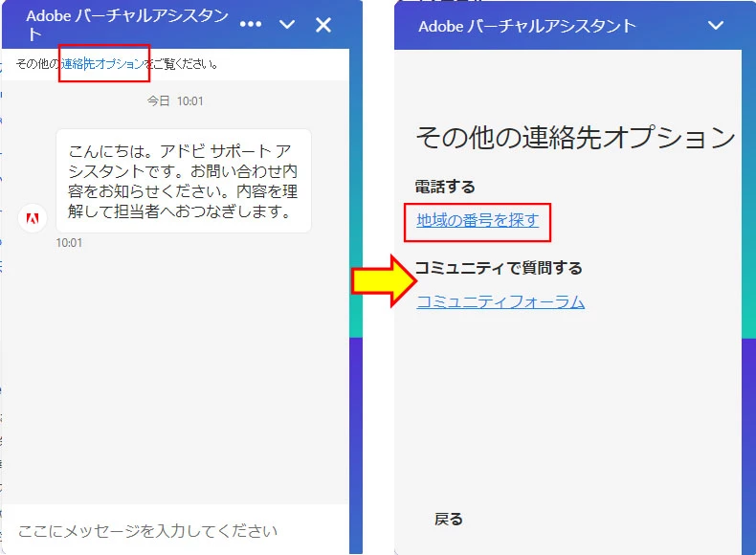The image size is (756, 555).
Task: Collapse left chat window with chevron
Action: [287, 24]
